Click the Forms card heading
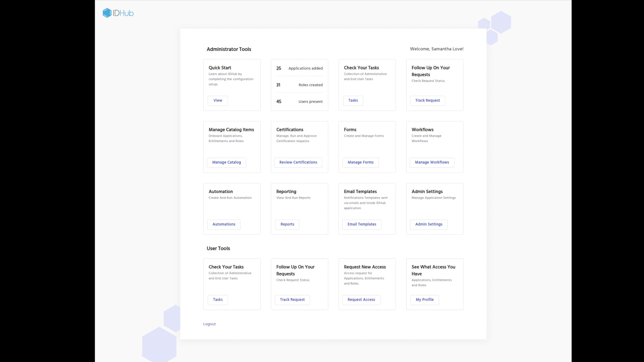Viewport: 644px width, 362px height. tap(350, 130)
